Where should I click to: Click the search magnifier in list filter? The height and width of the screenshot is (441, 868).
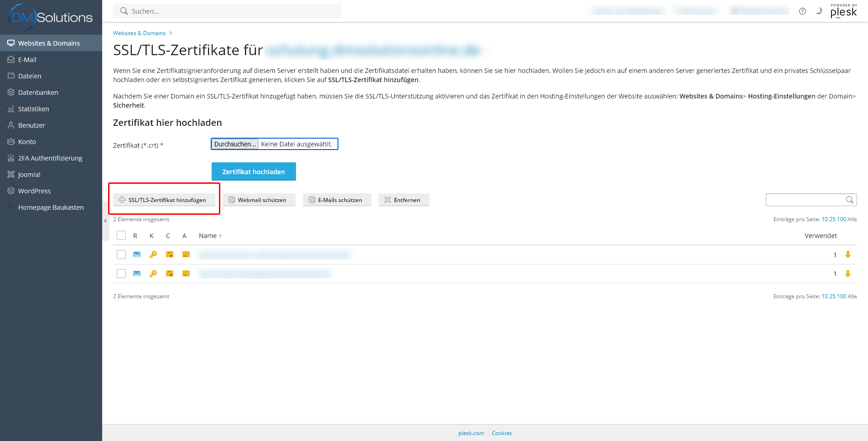click(849, 200)
